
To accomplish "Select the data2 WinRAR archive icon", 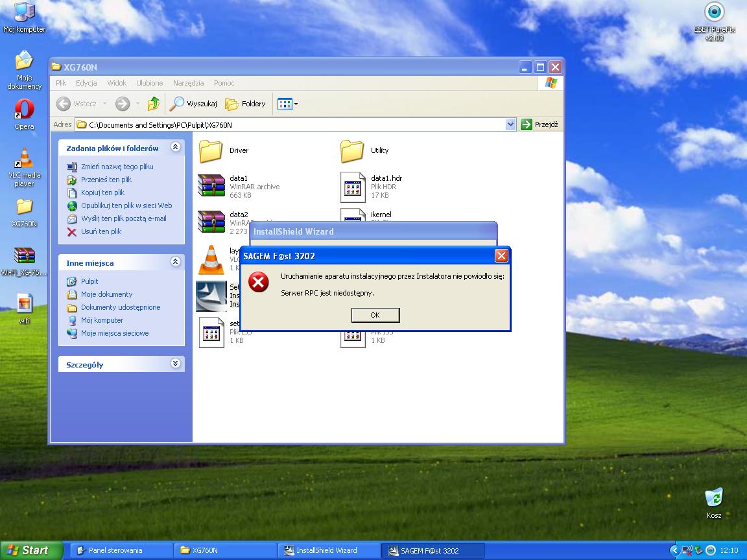I will pos(211,222).
